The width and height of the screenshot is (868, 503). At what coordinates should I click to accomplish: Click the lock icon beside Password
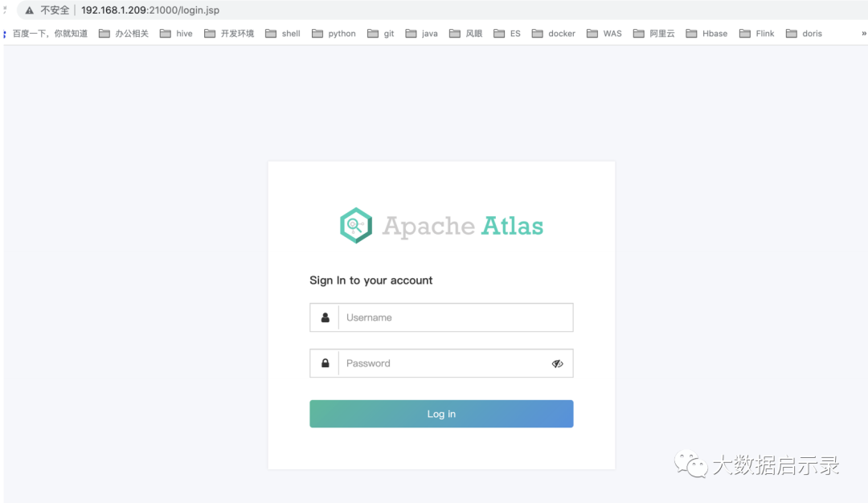(325, 363)
